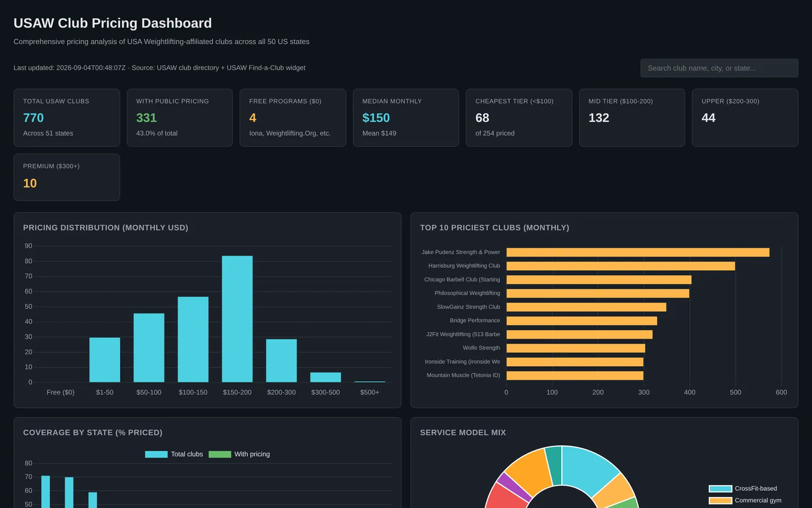This screenshot has height=508, width=812.
Task: Select the Harrisburg Weightlifting Club bar
Action: 621,266
